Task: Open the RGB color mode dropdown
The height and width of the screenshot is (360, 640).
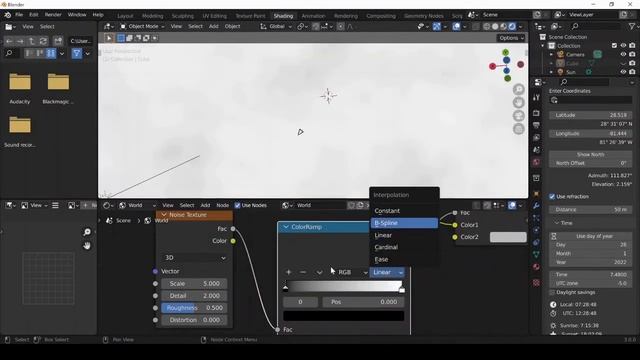Action: [352, 272]
